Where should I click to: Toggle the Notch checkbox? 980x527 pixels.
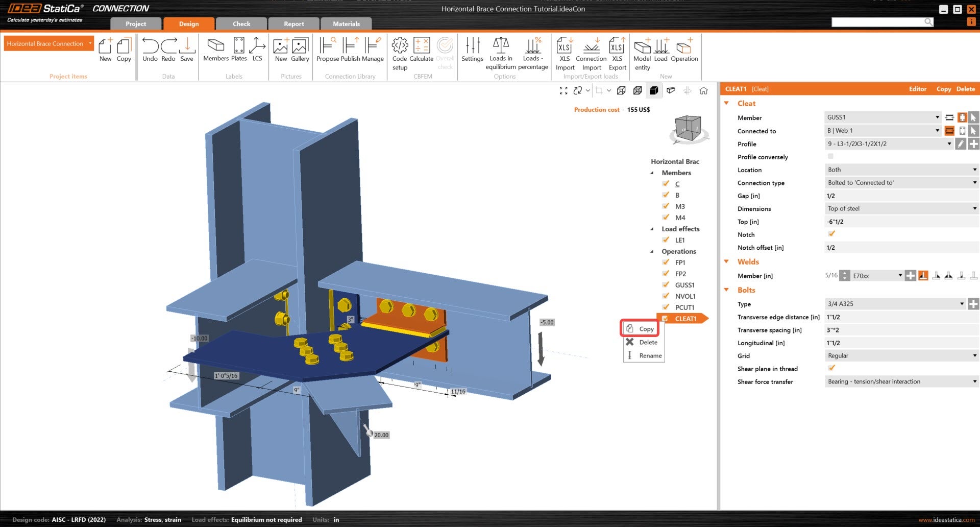(x=831, y=234)
